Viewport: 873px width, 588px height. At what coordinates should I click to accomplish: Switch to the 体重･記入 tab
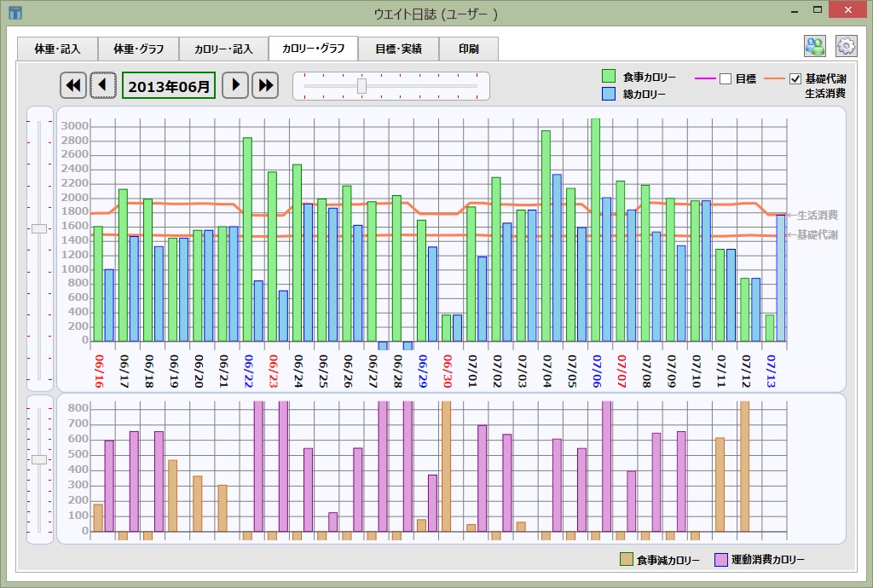[x=57, y=49]
